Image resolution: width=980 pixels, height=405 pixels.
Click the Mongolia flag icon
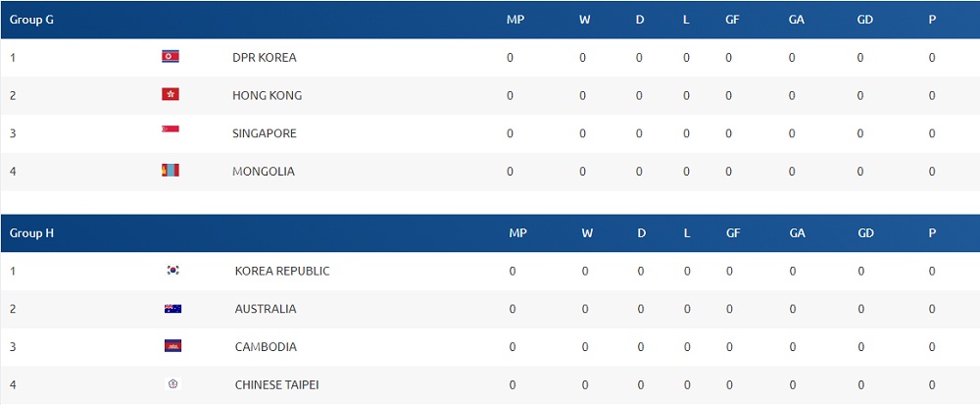pos(171,172)
